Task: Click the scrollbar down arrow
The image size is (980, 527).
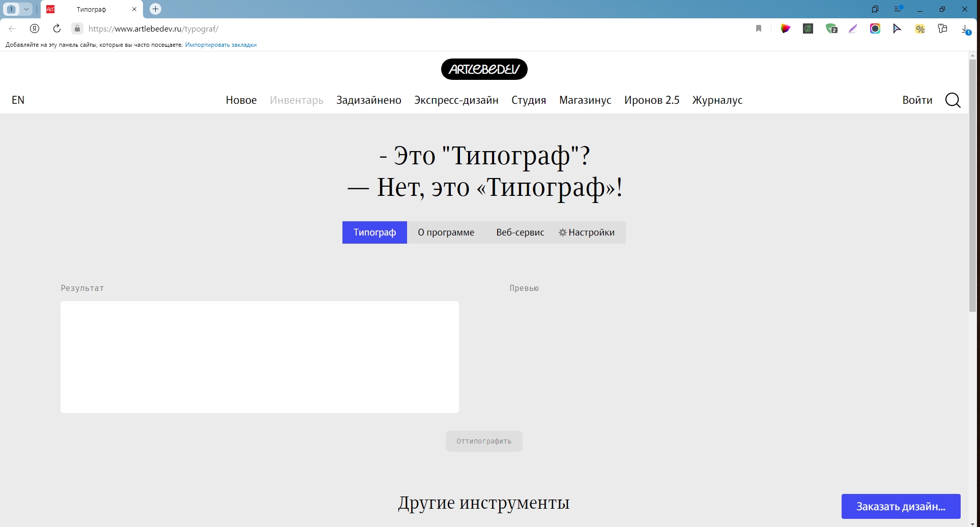Action: (x=973, y=524)
